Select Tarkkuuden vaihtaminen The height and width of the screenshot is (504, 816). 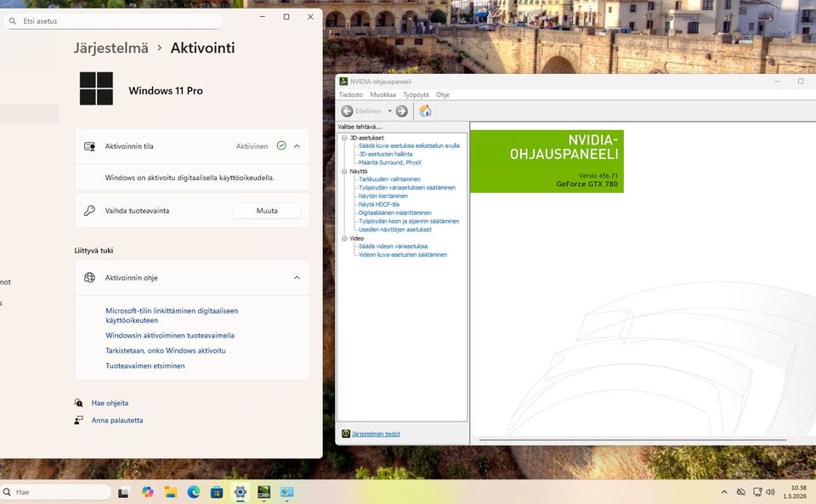click(x=389, y=179)
